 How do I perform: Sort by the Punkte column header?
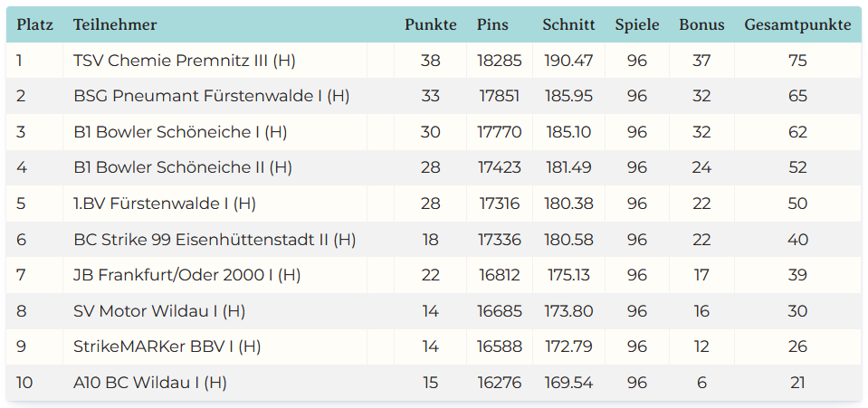(430, 25)
